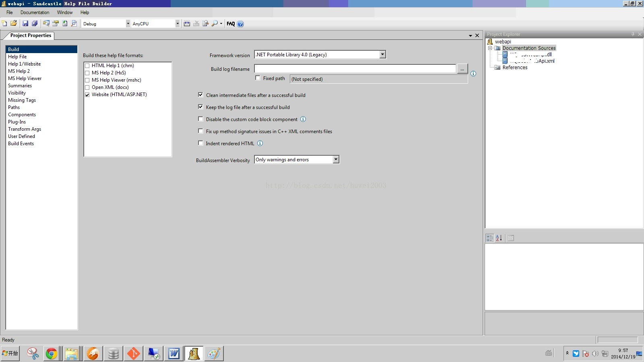This screenshot has height=362, width=644.
Task: Enable HTML Help 1 (chm) format
Action: pyautogui.click(x=87, y=66)
